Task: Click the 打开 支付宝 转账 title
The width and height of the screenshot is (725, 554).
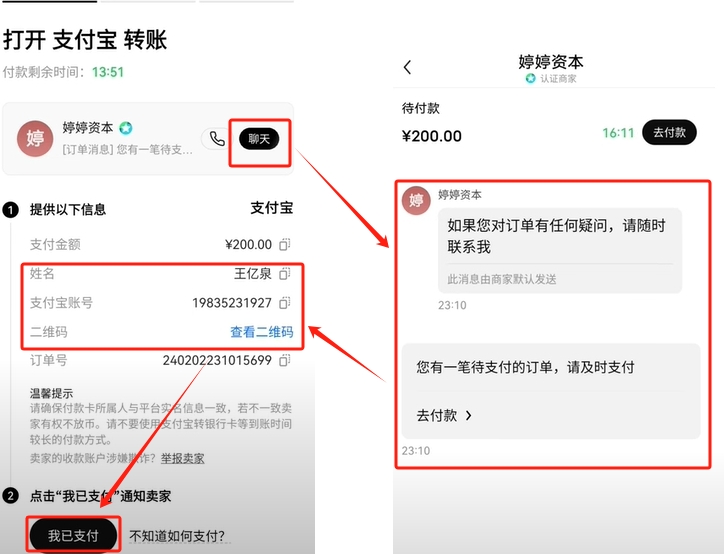Action: (85, 40)
